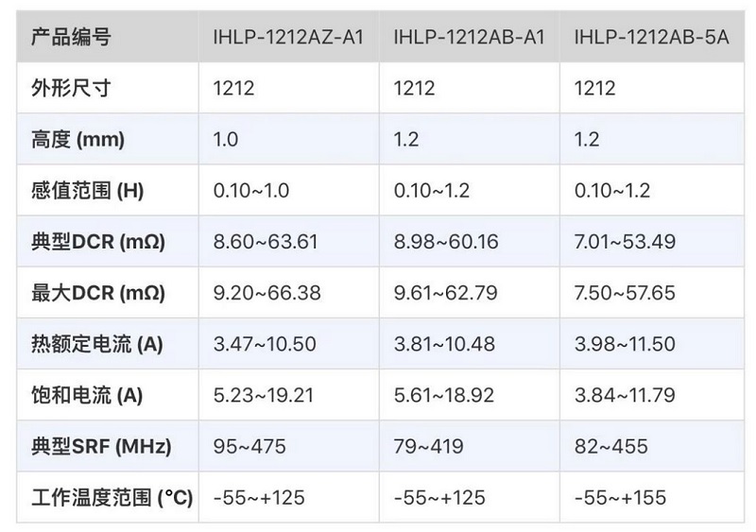
Task: Select the IHLP-1212AB-A1 column header
Action: coord(469,37)
